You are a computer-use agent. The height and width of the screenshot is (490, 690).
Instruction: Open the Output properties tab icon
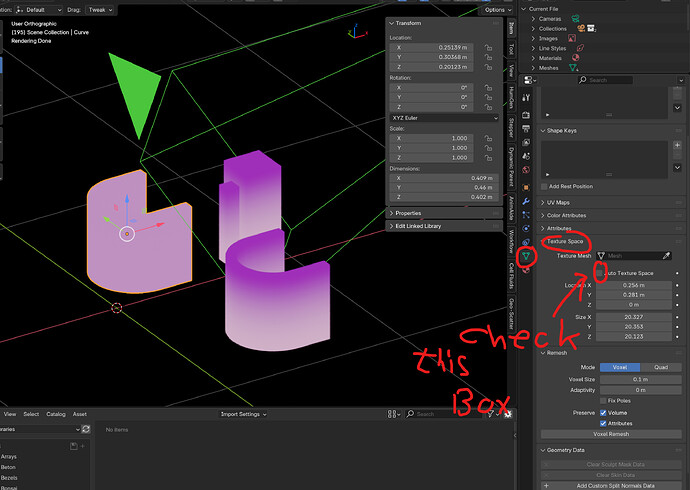[526, 128]
